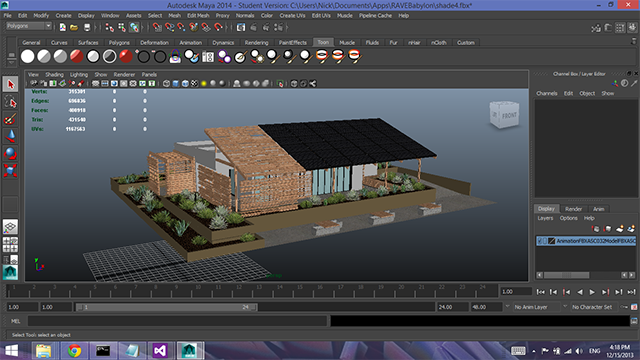
Task: Click the time range slider bar
Action: 167,307
